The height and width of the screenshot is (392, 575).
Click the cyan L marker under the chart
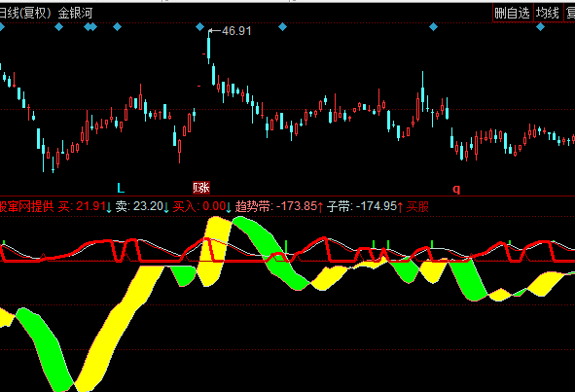(121, 188)
